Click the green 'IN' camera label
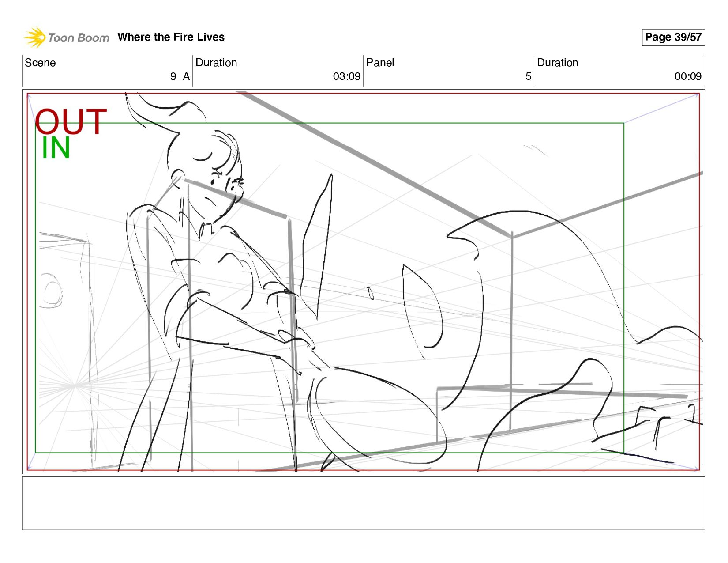This screenshot has width=728, height=563. point(56,148)
